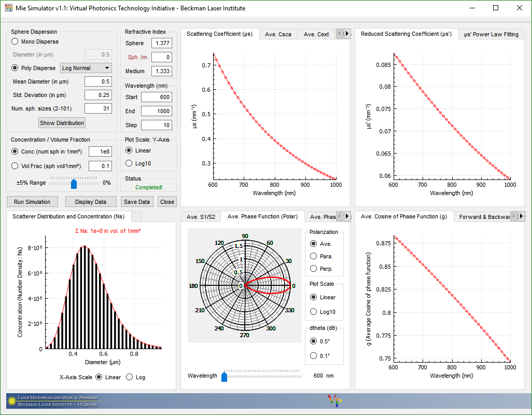Click the Num. sph. sizes input field
The height and width of the screenshot is (415, 532).
coord(98,108)
